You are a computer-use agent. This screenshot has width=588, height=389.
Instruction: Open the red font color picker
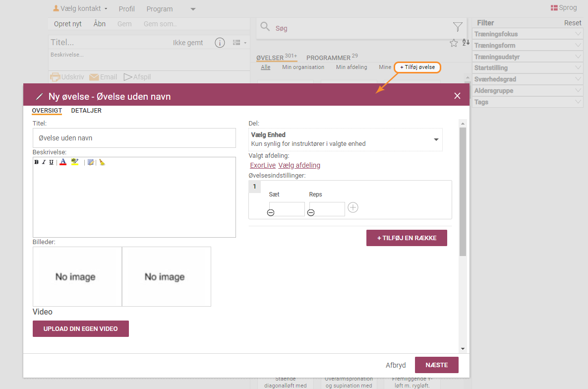coord(63,162)
